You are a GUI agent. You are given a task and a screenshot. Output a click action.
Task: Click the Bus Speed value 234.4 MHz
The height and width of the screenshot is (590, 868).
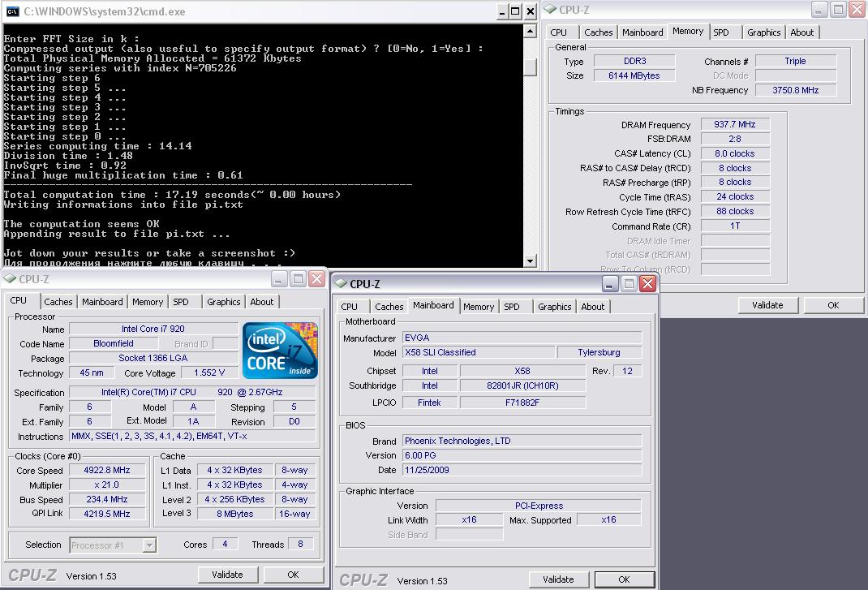point(107,499)
